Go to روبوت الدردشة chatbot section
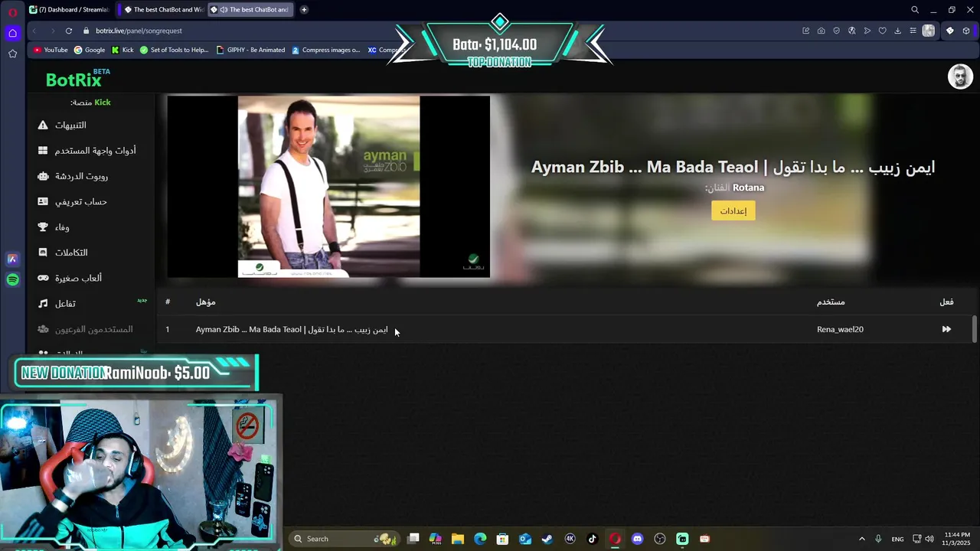The image size is (980, 551). pyautogui.click(x=81, y=176)
